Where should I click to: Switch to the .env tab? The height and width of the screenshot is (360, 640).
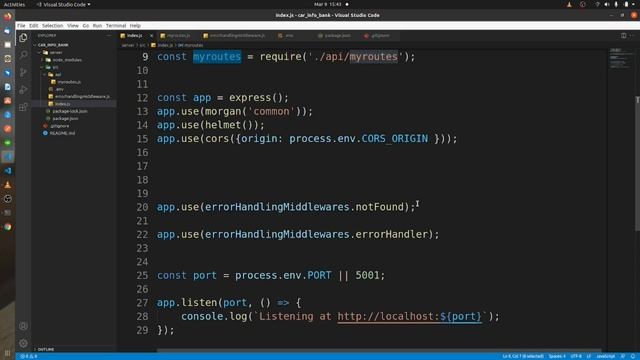289,36
